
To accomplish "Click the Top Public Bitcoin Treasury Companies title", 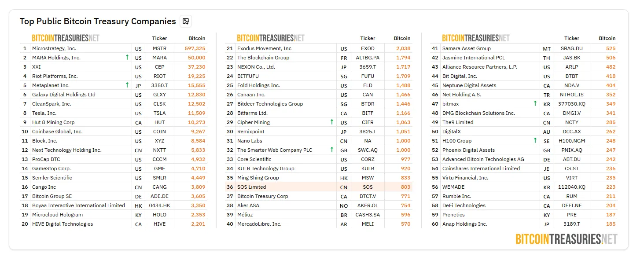I will (98, 21).
